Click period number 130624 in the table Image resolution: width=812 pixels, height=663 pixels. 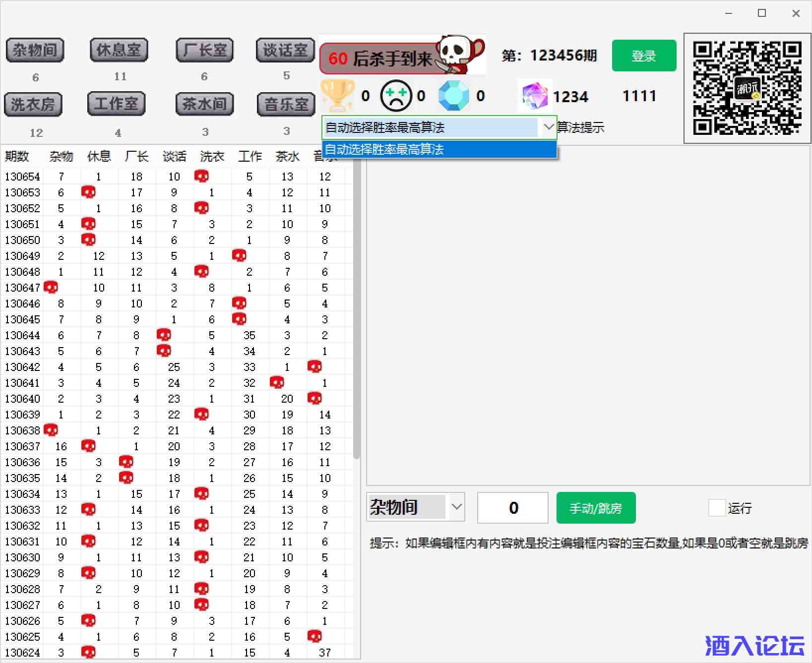point(22,653)
